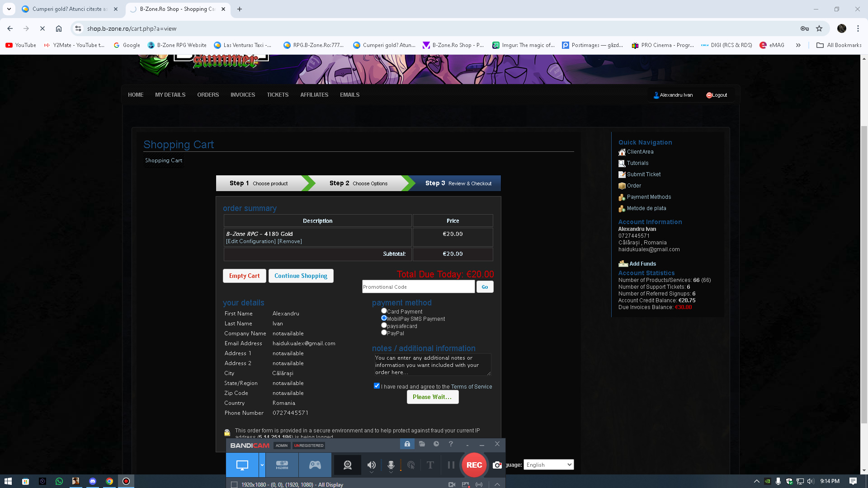This screenshot has width=868, height=488.
Task: Click the Please Wait… button
Action: [x=432, y=397]
